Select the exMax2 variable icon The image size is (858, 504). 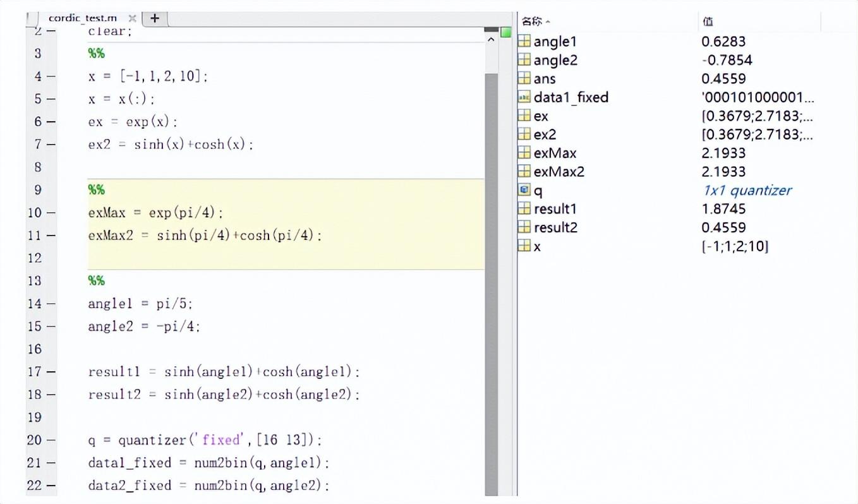pyautogui.click(x=524, y=172)
